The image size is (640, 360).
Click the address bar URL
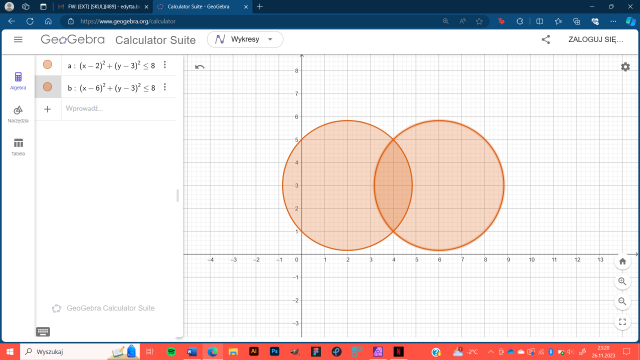click(x=128, y=21)
